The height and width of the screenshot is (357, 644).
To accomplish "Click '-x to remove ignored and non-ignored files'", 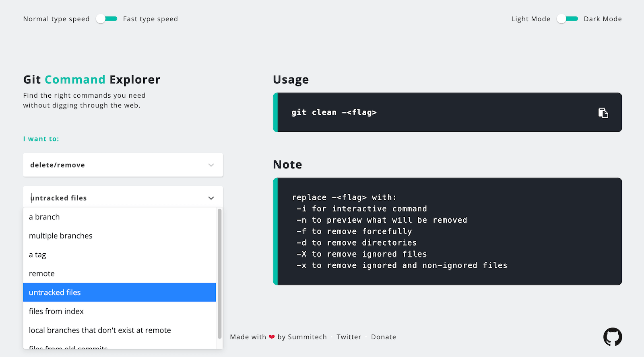I will click(402, 265).
